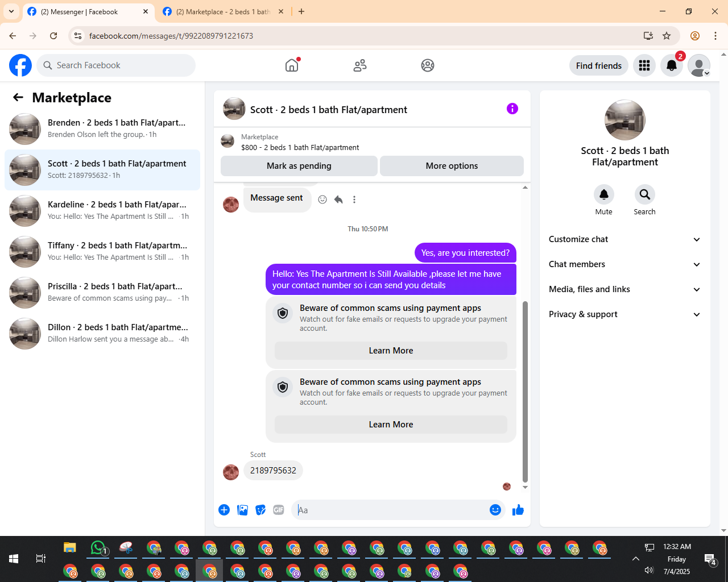This screenshot has height=582, width=728.
Task: Switch to the Messenger | Facebook tab
Action: pos(88,11)
